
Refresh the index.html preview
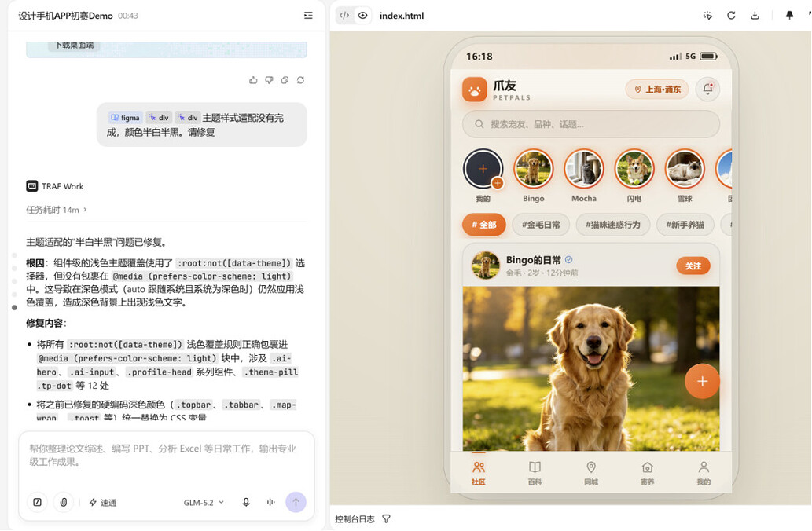click(x=731, y=16)
